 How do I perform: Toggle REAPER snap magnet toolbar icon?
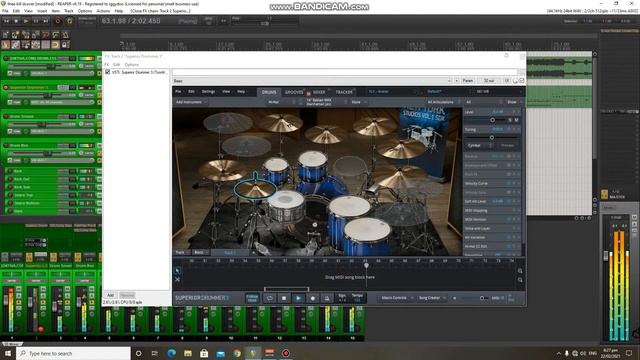[55, 44]
